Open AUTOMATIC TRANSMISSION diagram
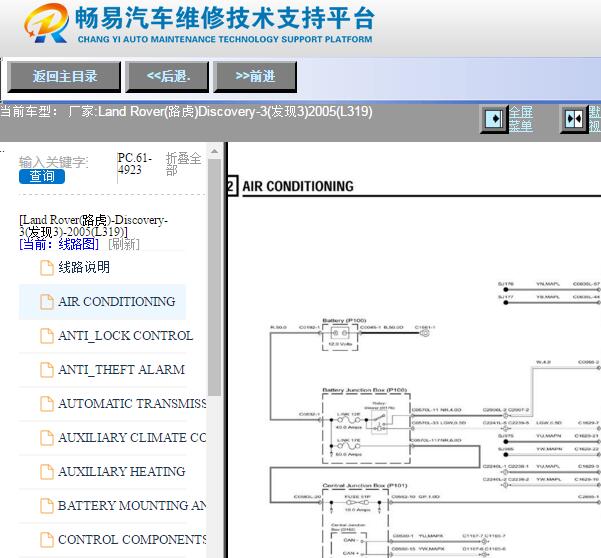This screenshot has width=601, height=558. click(132, 404)
